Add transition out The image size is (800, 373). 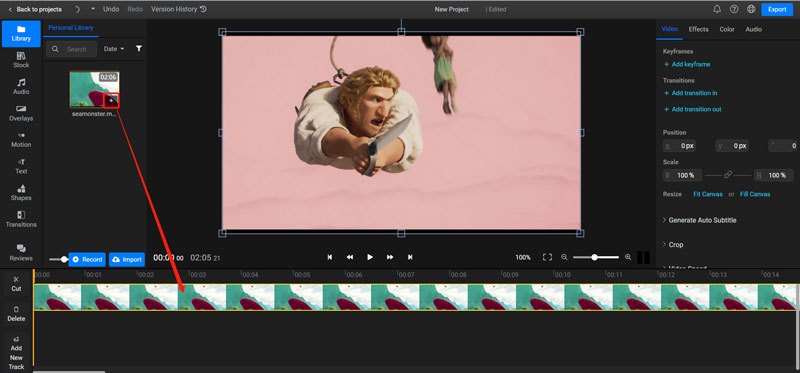[x=692, y=109]
